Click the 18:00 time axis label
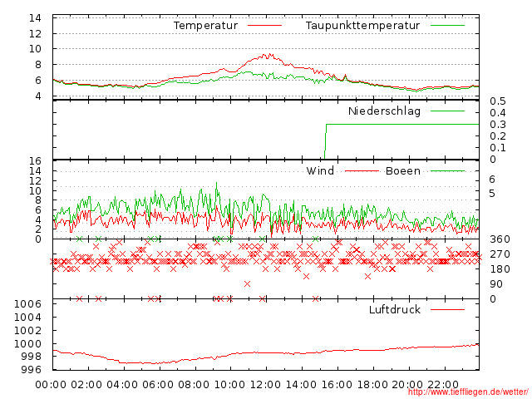Screen dimensions: 532x399 point(372,385)
